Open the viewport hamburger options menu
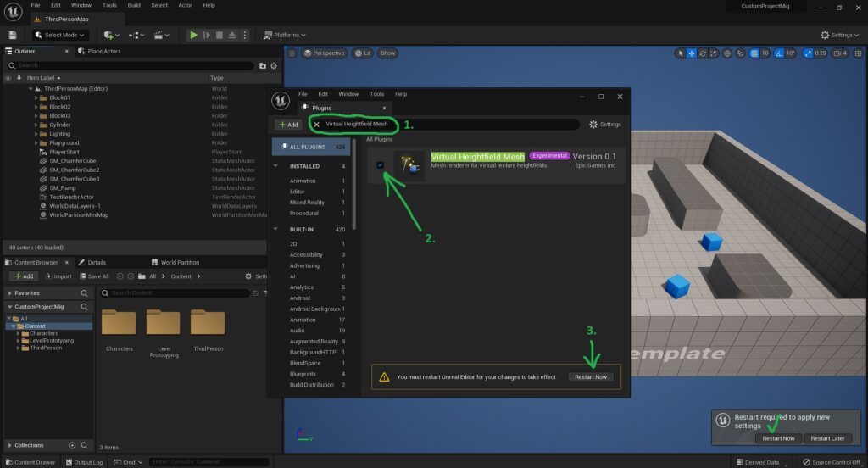The width and height of the screenshot is (868, 468). point(292,53)
